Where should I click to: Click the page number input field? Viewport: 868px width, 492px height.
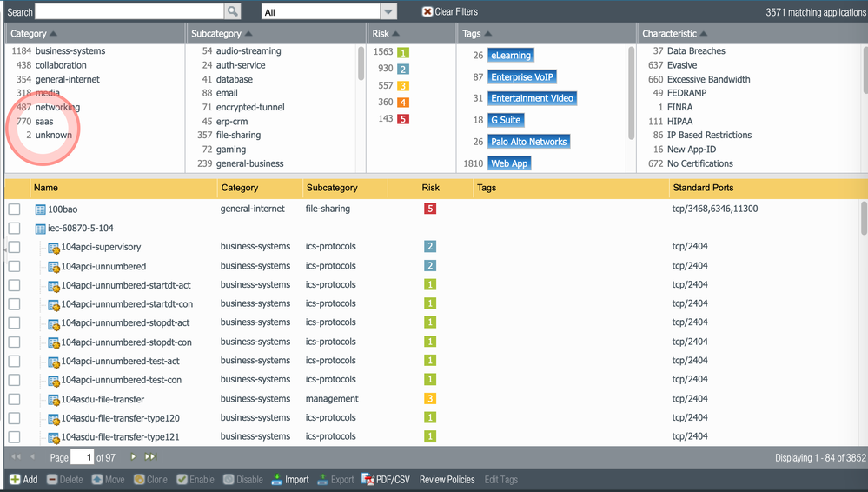pos(82,457)
